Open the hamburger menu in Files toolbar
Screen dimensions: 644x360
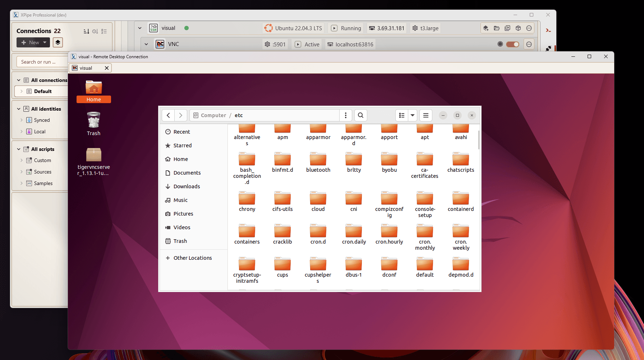coord(426,115)
